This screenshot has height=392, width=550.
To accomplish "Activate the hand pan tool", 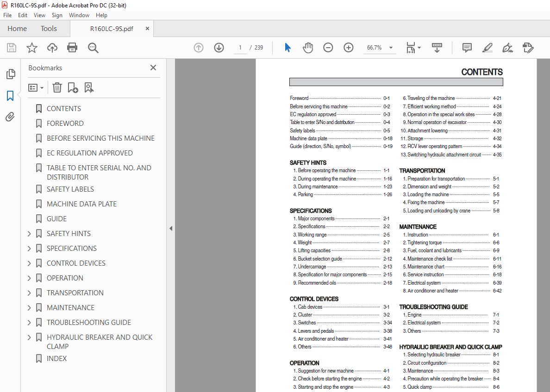I will tap(307, 48).
